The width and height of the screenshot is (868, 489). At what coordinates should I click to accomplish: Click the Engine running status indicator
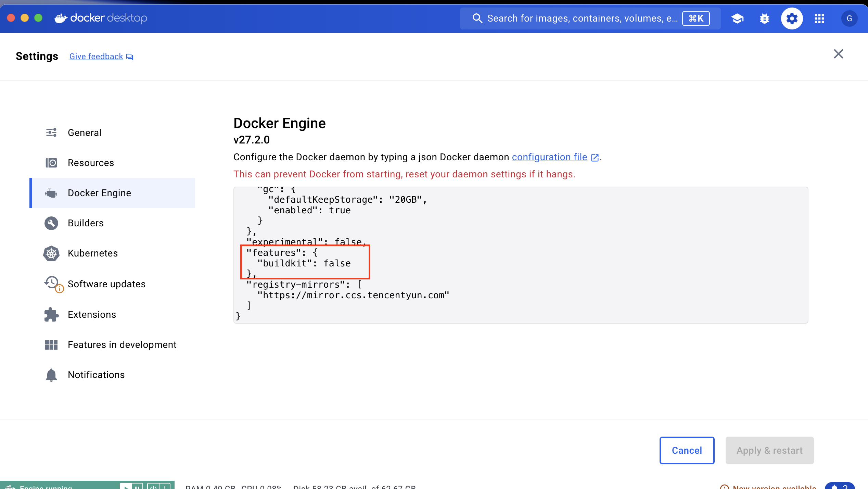pyautogui.click(x=46, y=486)
